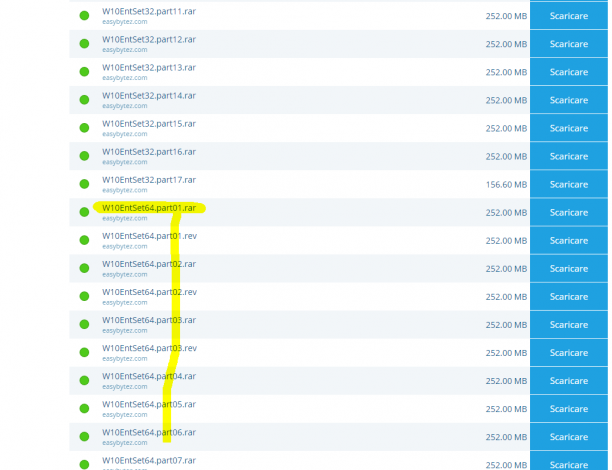Click easybytez.com host under W10EntSet64.part03.rev
This screenshot has height=470, width=612.
[x=125, y=359]
